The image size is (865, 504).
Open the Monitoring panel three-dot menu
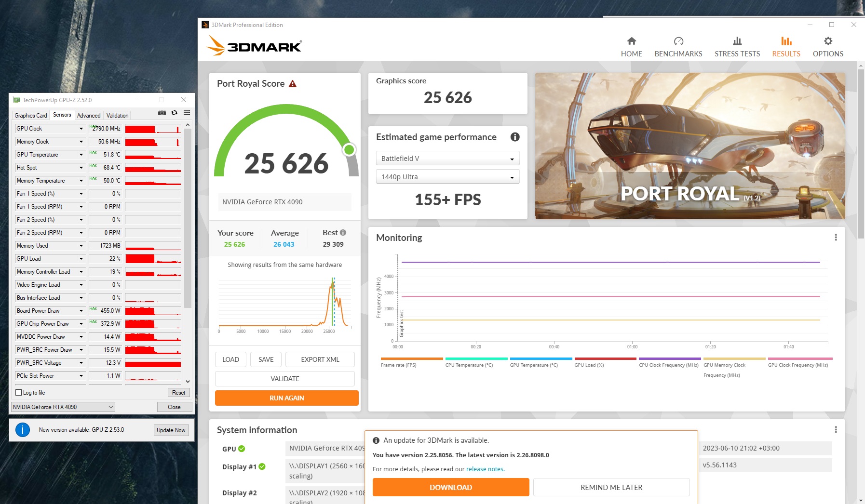pyautogui.click(x=836, y=238)
